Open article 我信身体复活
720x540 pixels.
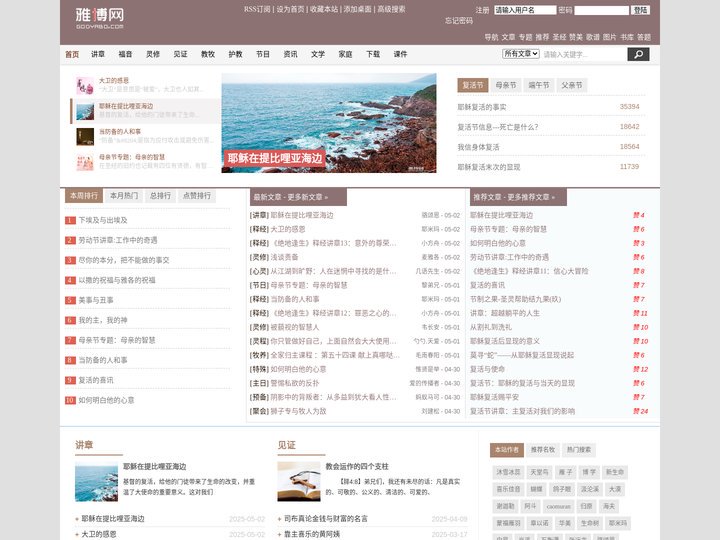tap(478, 147)
